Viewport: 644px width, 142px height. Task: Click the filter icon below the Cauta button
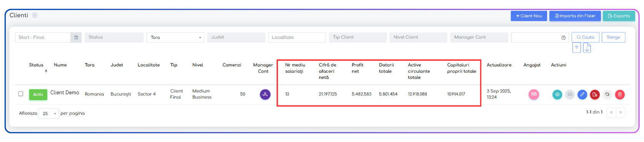(x=576, y=47)
